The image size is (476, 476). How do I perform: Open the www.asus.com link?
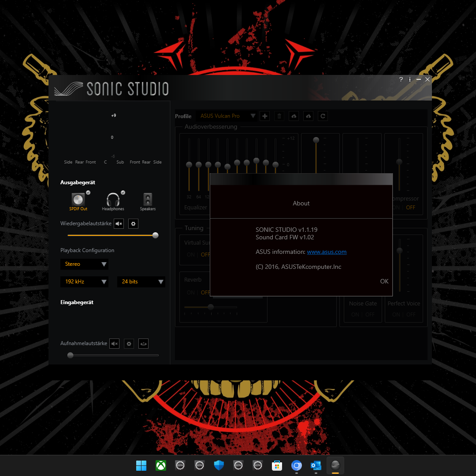coord(327,252)
